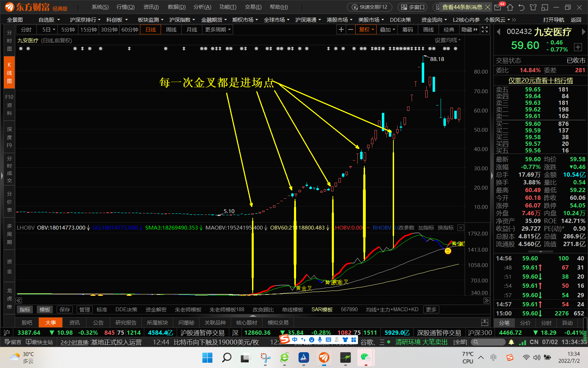Go to previous stock with left arrow

499,32
